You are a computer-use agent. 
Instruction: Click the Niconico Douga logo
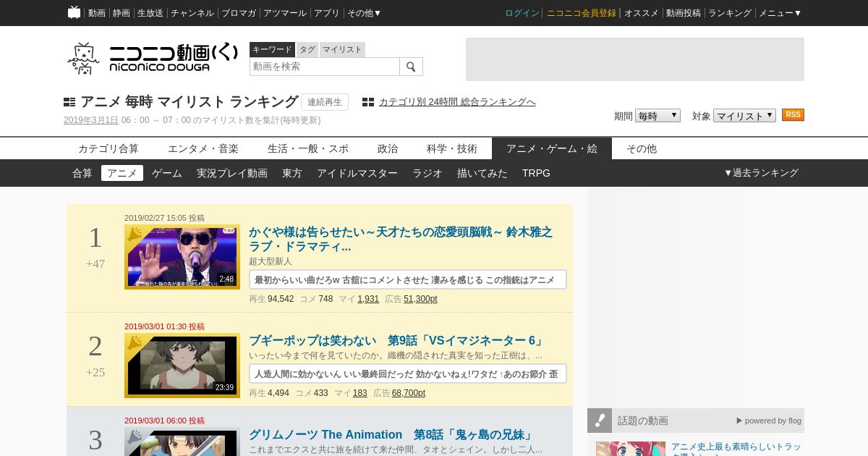click(153, 58)
